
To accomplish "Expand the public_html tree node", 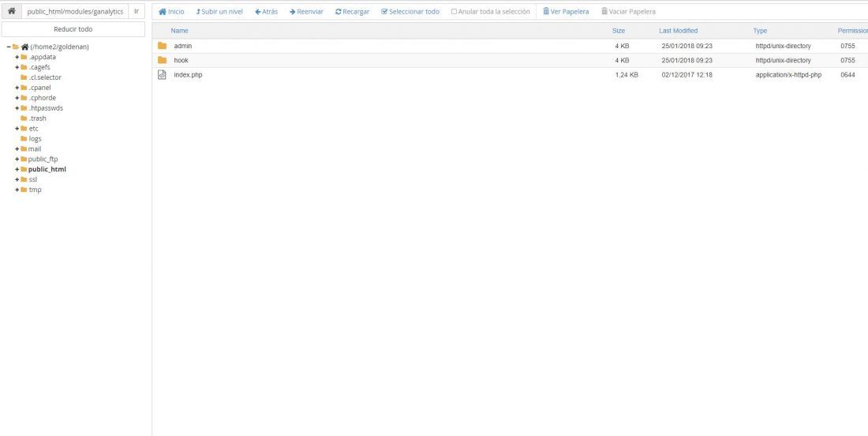I will [x=17, y=170].
